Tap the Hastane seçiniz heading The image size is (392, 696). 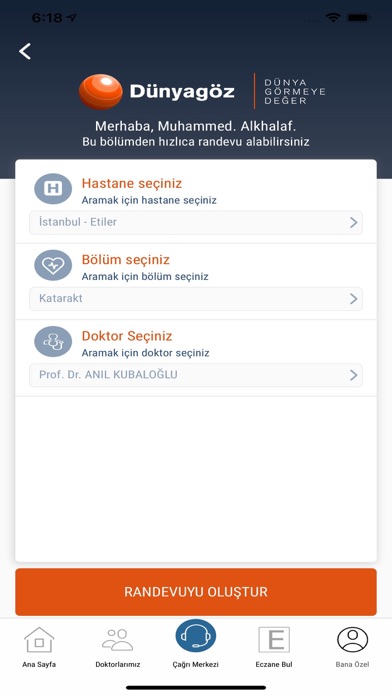coord(132,183)
